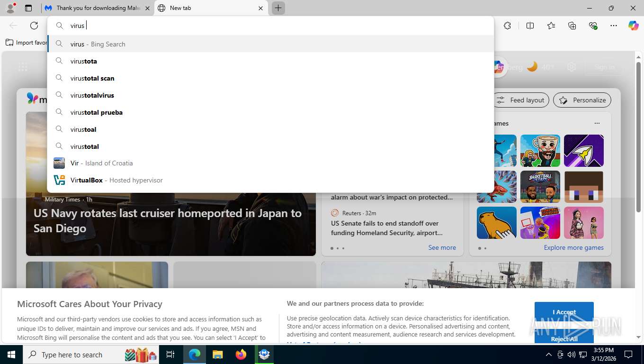
Task: Open the Malwarebytes installer taskbar icon
Action: pos(264,355)
